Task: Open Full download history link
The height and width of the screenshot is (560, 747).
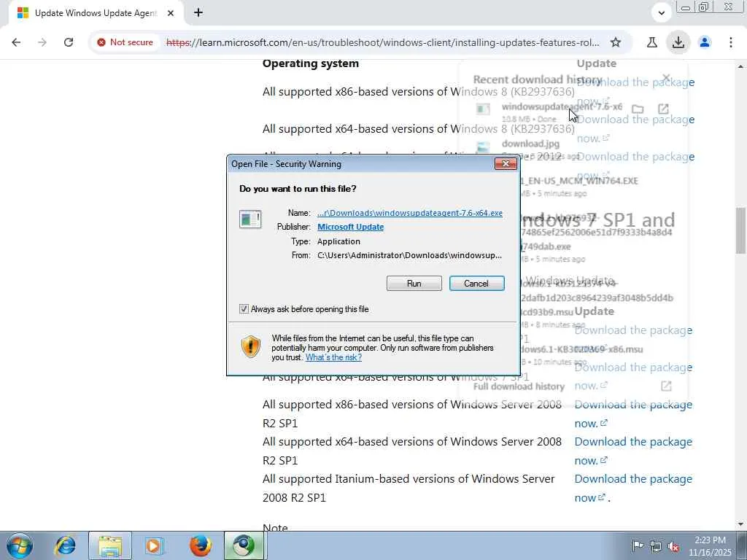Action: tap(519, 386)
